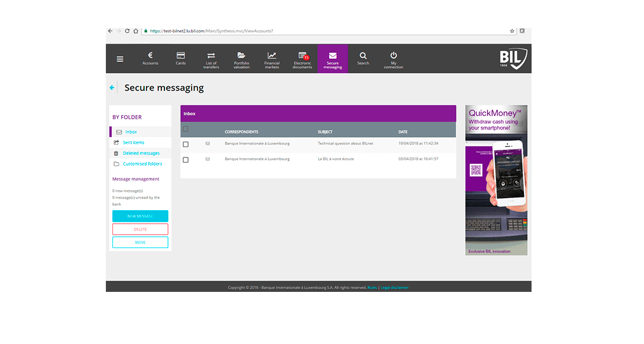Screen dimensions: 644x344
Task: Open 'Technical question about BILnet' subject
Action: 346,143
